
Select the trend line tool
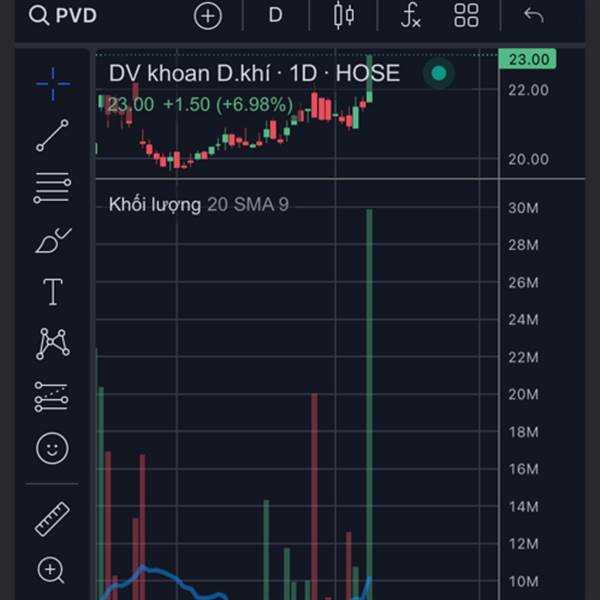click(52, 135)
